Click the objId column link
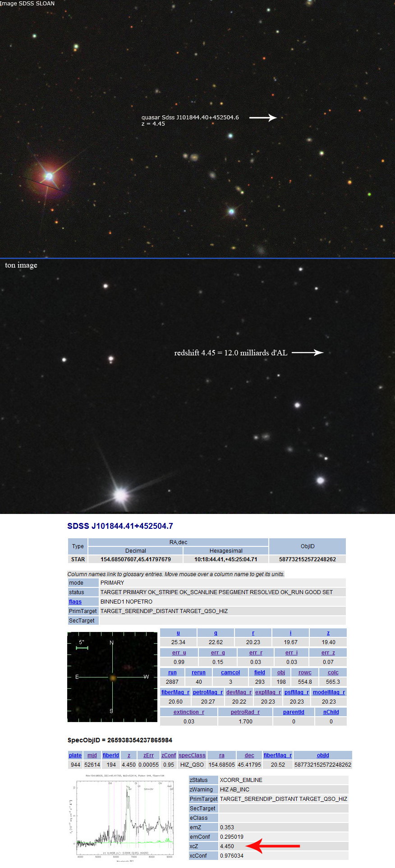This screenshot has height=868, width=395. (x=323, y=755)
